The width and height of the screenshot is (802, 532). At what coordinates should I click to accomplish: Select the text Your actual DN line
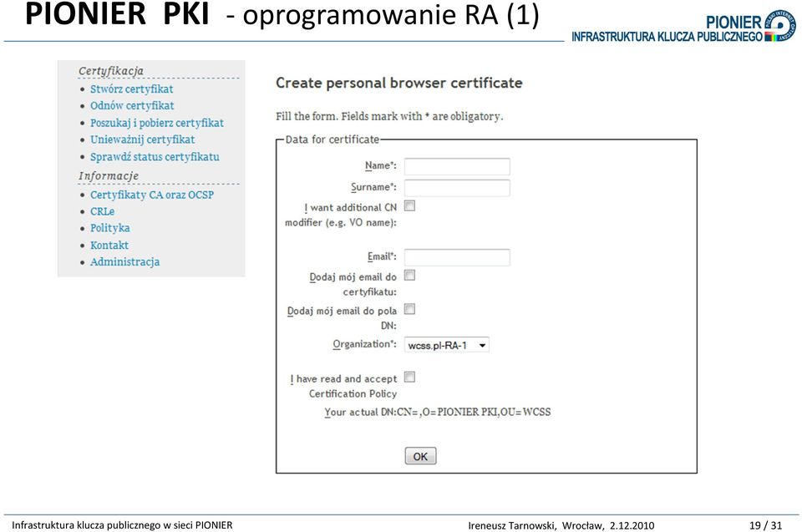point(437,413)
